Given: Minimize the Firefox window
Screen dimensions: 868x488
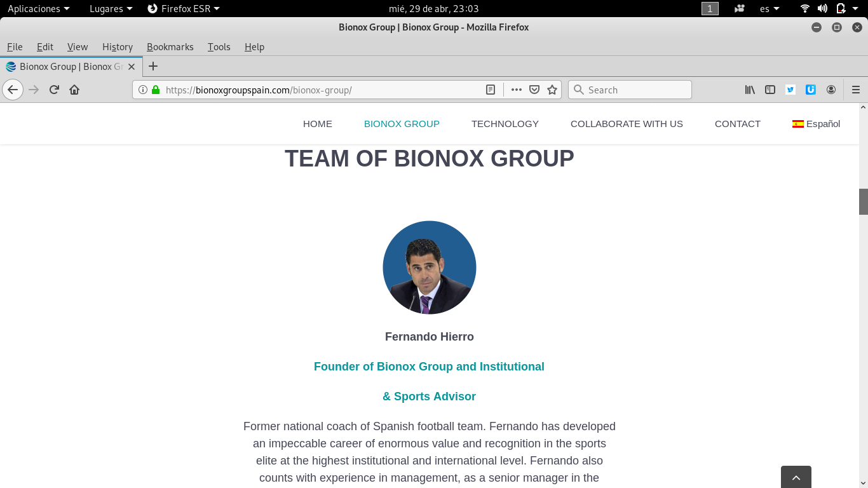Looking at the screenshot, I should pos(817,27).
